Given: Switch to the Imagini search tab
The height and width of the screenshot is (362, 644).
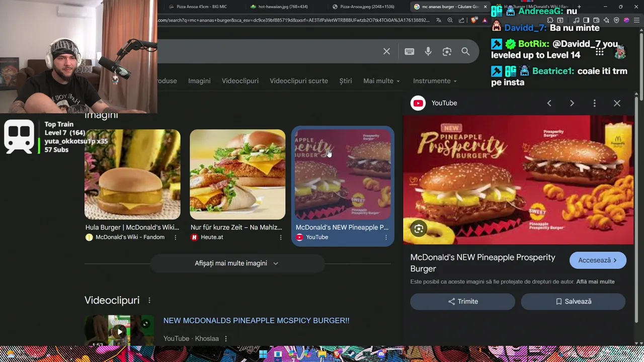Looking at the screenshot, I should [199, 81].
